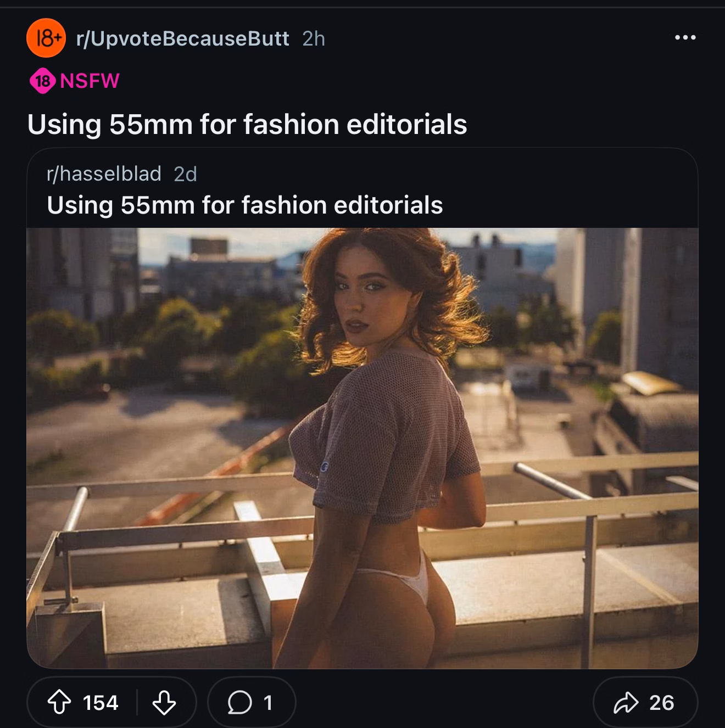This screenshot has width=725, height=728.
Task: Click the share arrow icon
Action: tap(626, 702)
